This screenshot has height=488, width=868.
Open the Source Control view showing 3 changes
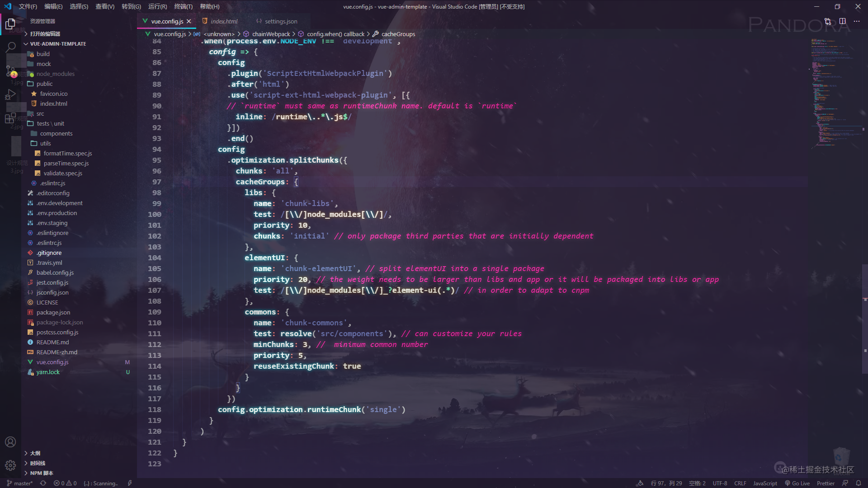11,70
